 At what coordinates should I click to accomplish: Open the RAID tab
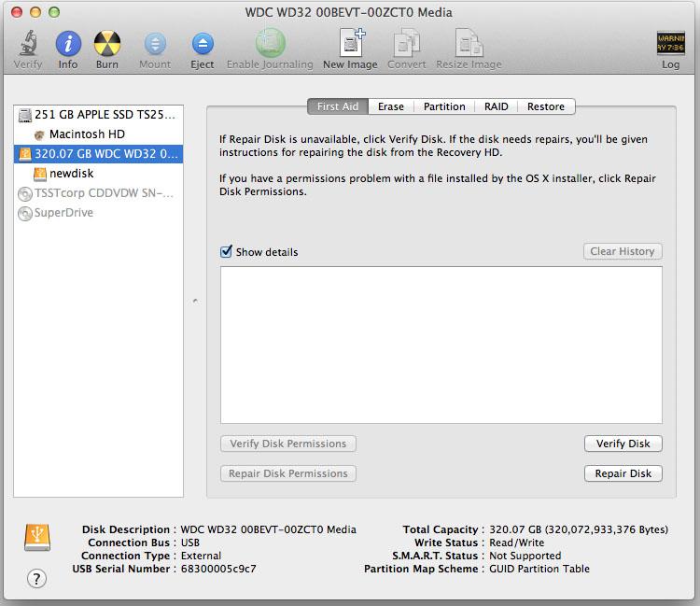tap(496, 106)
